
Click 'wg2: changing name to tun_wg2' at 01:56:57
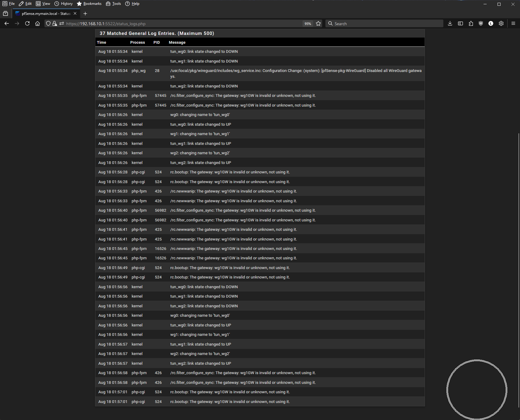200,354
